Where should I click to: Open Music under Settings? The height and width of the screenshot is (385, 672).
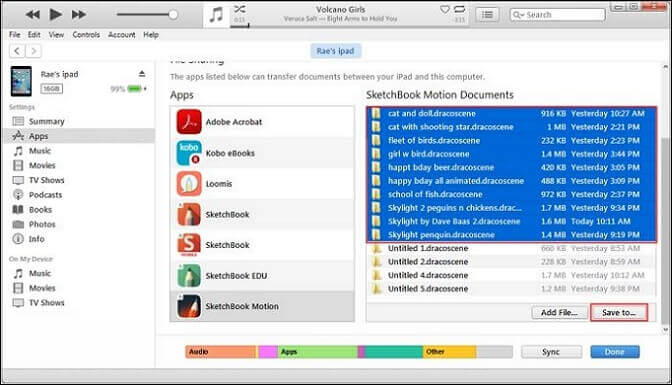point(40,150)
